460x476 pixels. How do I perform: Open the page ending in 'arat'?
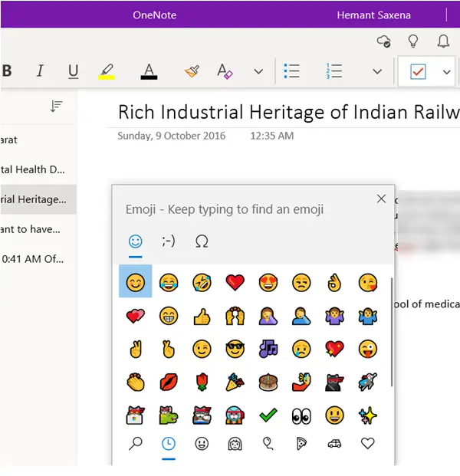[38, 140]
